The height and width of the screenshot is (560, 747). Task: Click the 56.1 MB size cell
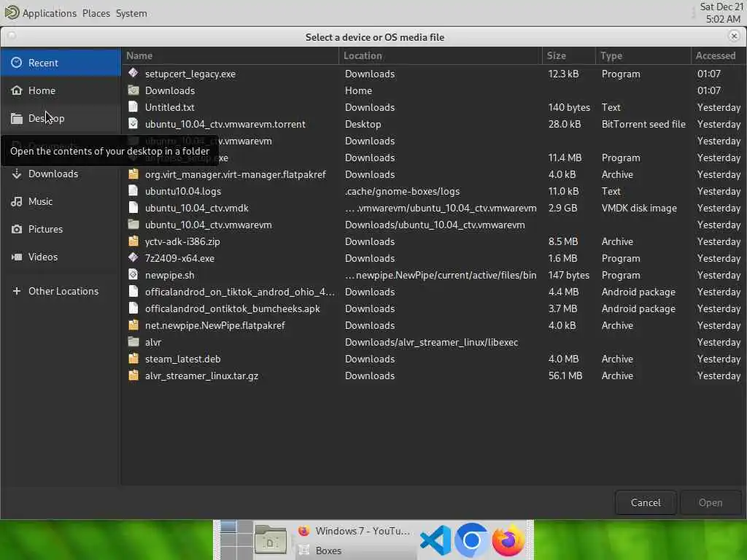click(565, 376)
